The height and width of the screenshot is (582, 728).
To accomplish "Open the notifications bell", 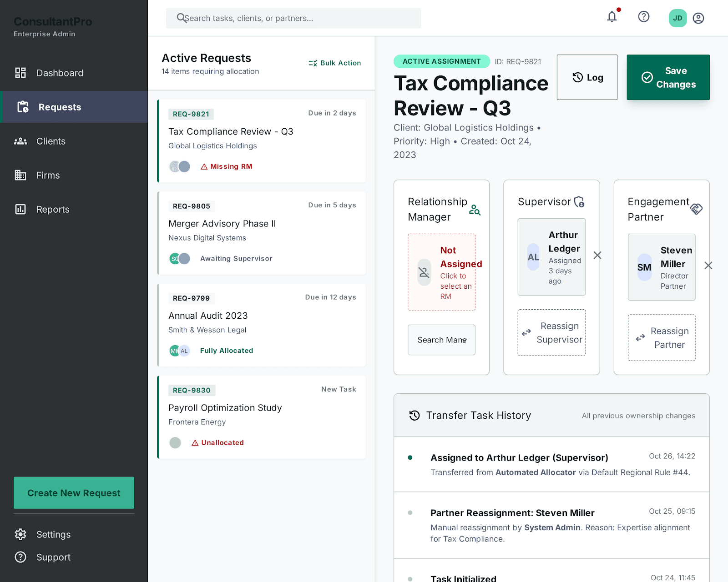I will [612, 17].
